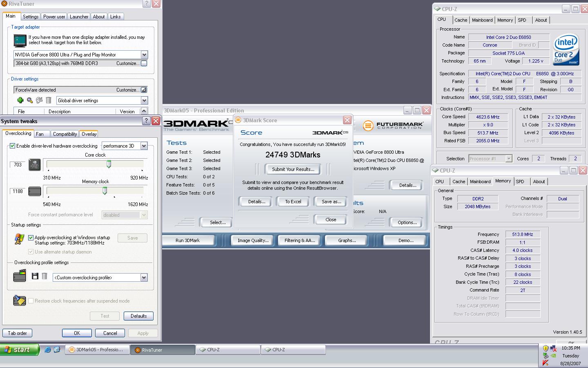The width and height of the screenshot is (588, 368).
Task: Click the broom chip icon by Restore clock frequencies
Action: (x=19, y=301)
